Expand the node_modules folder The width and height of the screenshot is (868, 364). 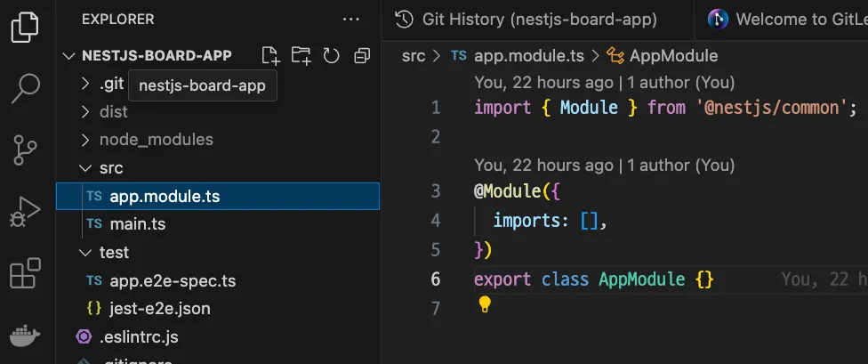point(84,140)
